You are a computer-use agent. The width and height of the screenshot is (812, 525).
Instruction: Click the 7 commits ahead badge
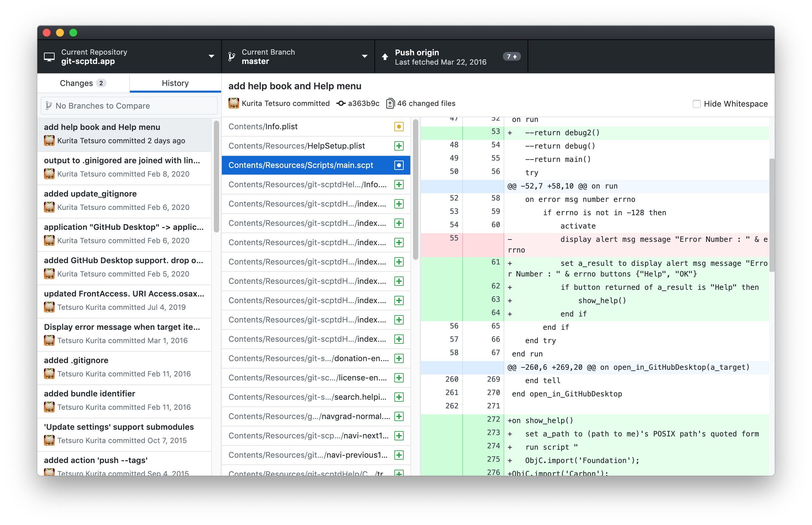[x=512, y=57]
